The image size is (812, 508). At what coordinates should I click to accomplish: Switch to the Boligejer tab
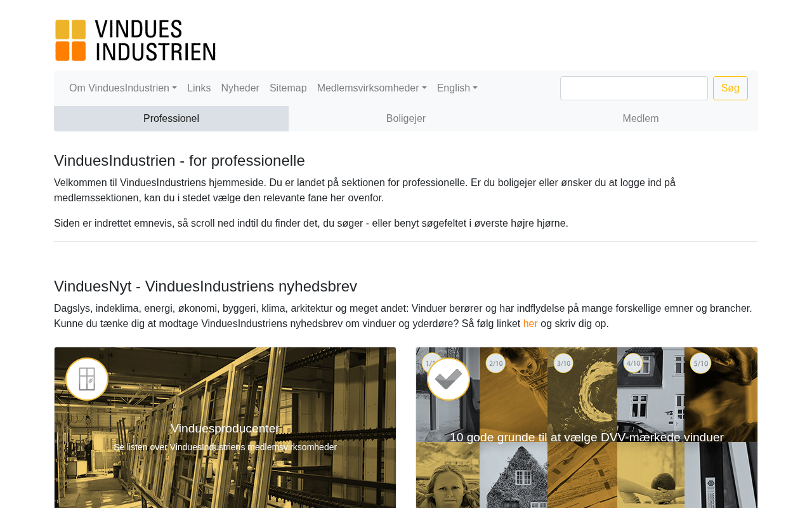406,119
